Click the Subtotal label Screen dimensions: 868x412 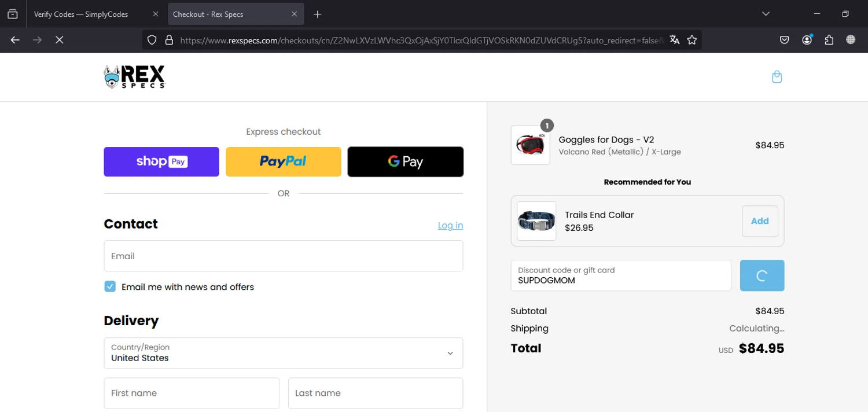529,311
